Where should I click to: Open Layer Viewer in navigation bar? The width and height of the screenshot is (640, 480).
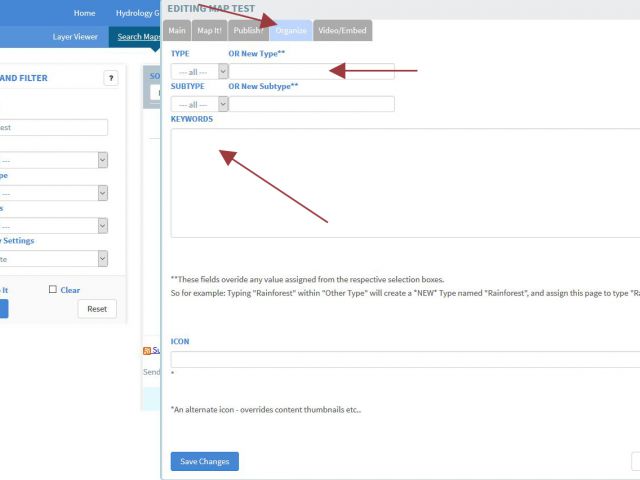[x=75, y=37]
